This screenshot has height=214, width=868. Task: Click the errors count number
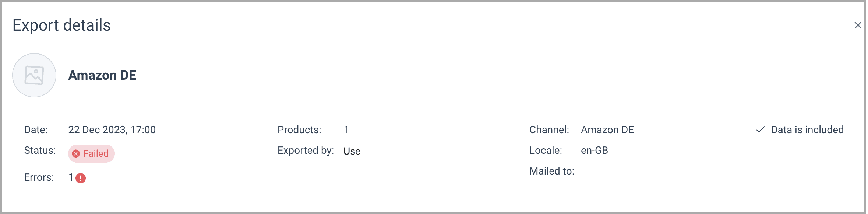[x=71, y=177]
